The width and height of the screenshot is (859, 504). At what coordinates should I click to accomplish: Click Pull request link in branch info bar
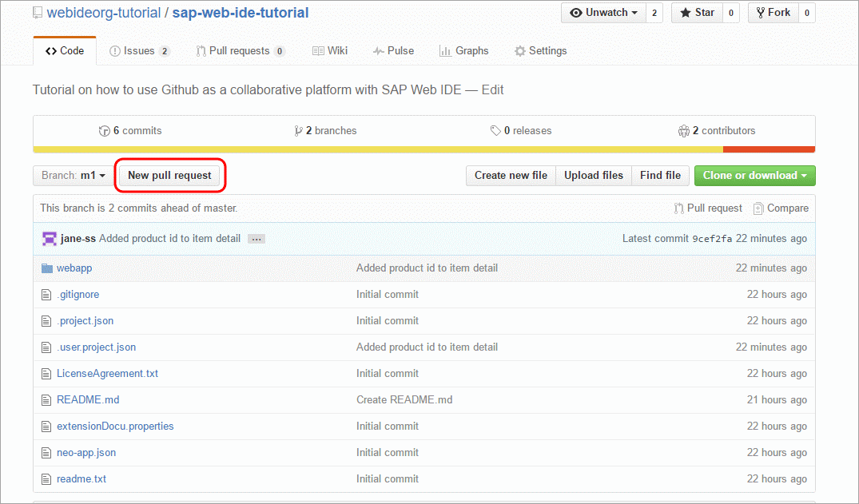[x=708, y=208]
